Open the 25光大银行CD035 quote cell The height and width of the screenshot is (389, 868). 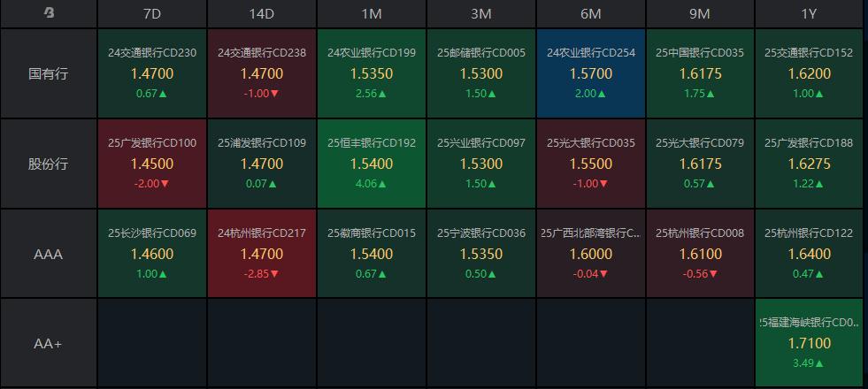591,164
